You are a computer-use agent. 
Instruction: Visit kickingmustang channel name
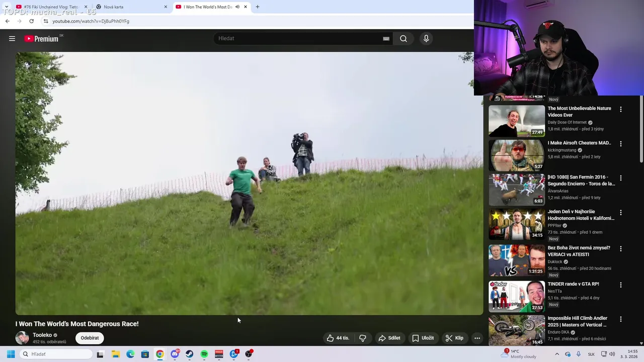(x=562, y=150)
